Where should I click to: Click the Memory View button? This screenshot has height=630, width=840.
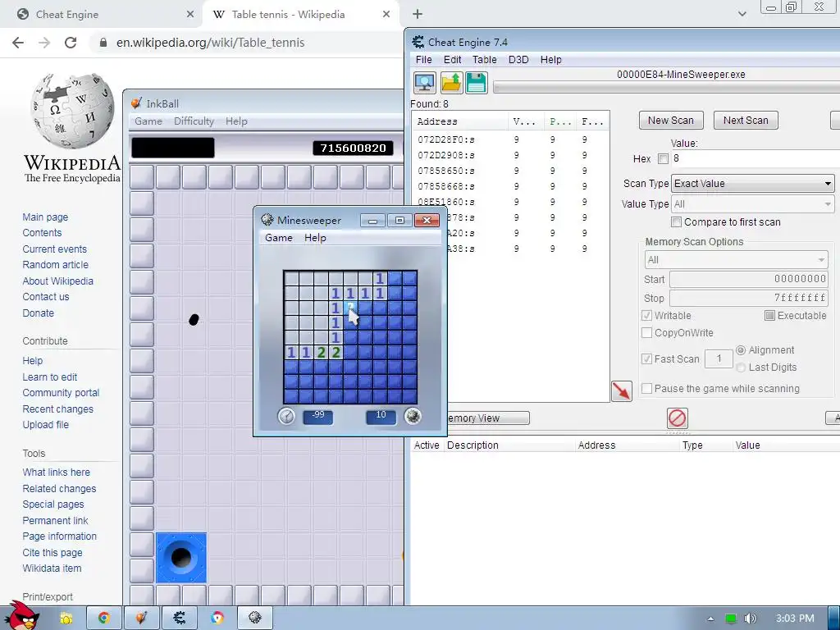point(487,418)
